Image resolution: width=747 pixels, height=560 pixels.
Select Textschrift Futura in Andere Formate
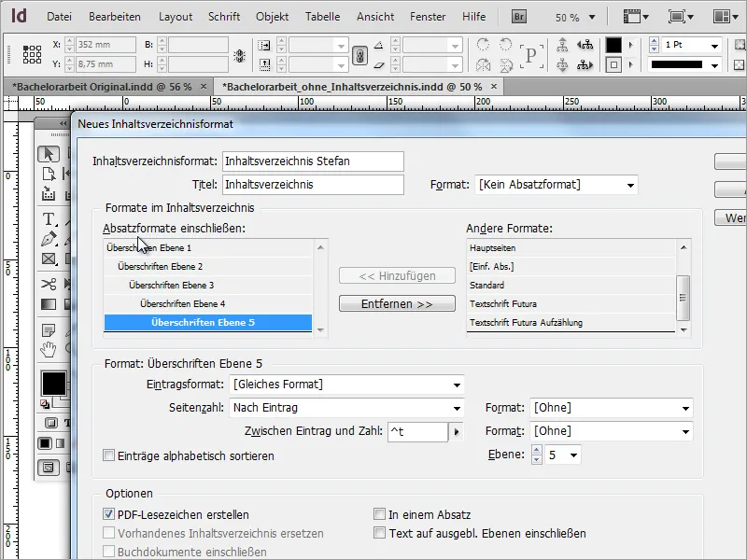coord(571,304)
